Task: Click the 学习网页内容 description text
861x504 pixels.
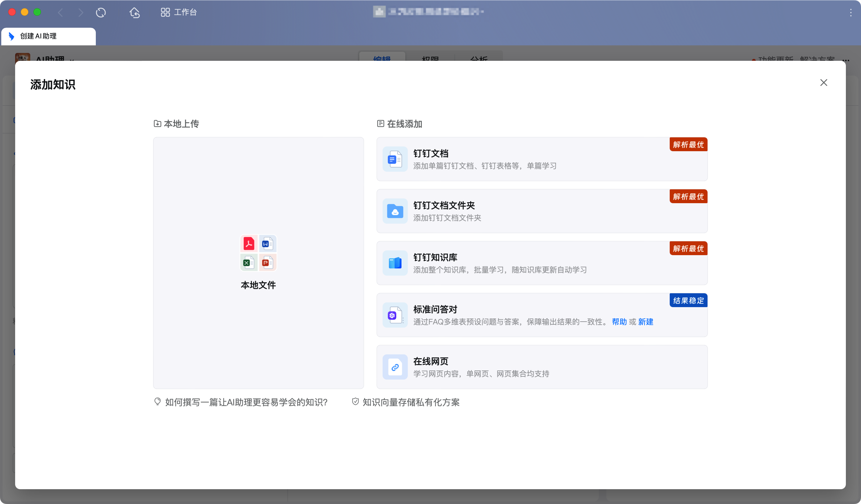Action: [x=481, y=374]
